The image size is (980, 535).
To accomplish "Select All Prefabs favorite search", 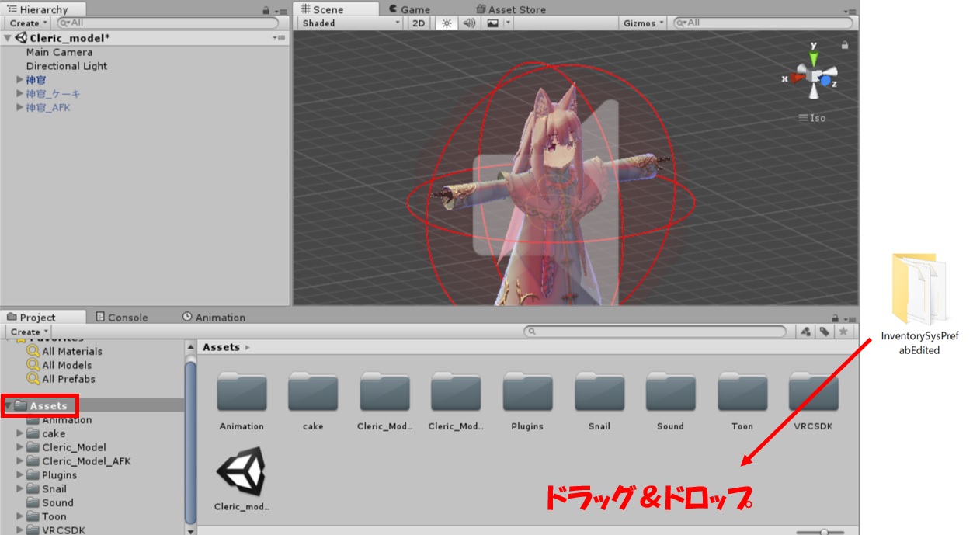I will click(68, 379).
